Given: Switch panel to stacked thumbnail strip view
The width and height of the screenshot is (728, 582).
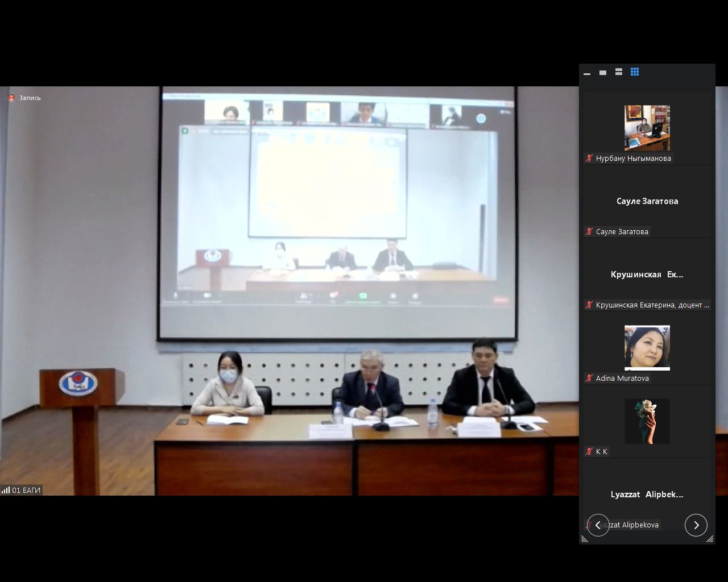Looking at the screenshot, I should click(x=619, y=72).
